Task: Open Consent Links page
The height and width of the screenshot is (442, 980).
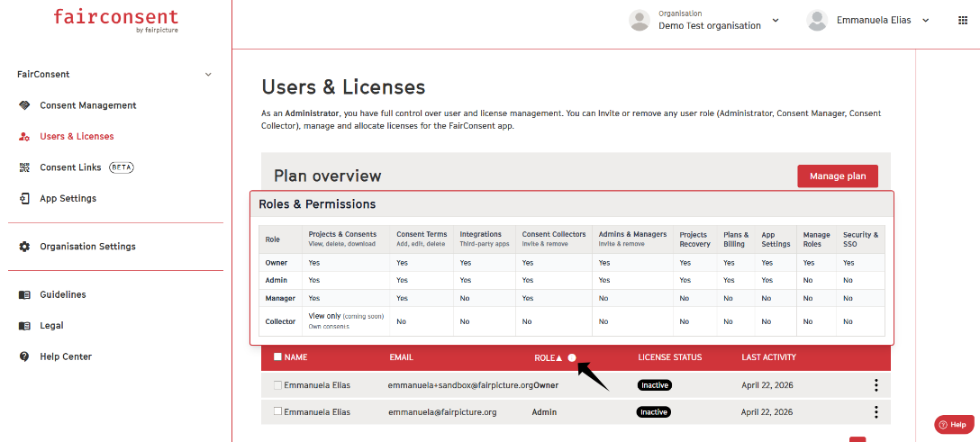Action: click(x=70, y=167)
